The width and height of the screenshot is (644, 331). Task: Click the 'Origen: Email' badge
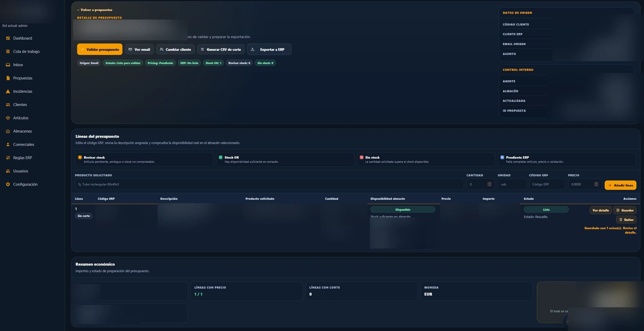coord(89,63)
